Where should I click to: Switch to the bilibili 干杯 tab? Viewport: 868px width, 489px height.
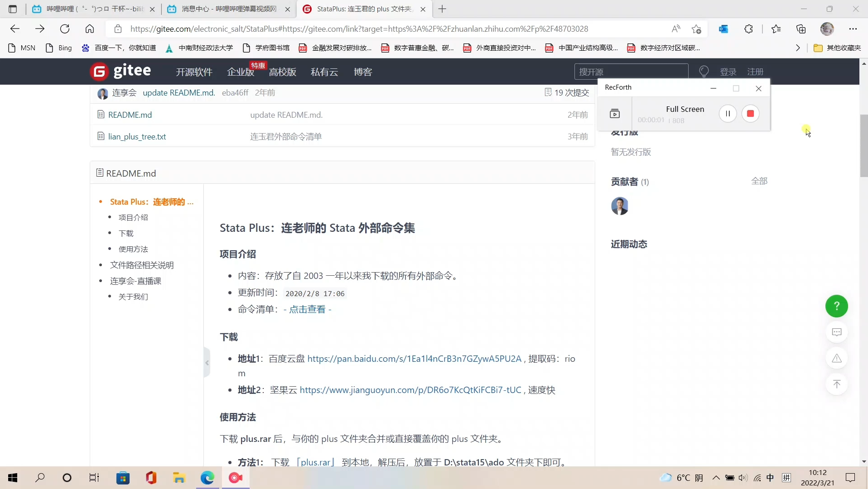pos(94,9)
